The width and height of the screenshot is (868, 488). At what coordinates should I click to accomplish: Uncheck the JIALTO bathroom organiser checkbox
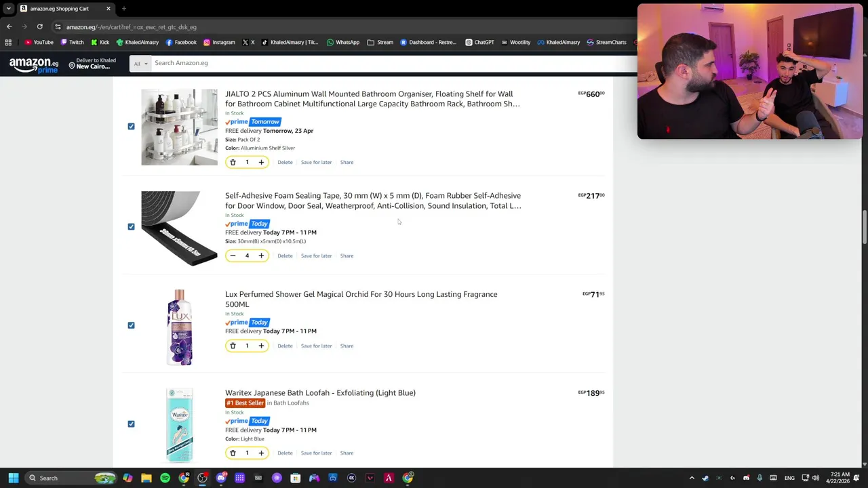pyautogui.click(x=131, y=126)
